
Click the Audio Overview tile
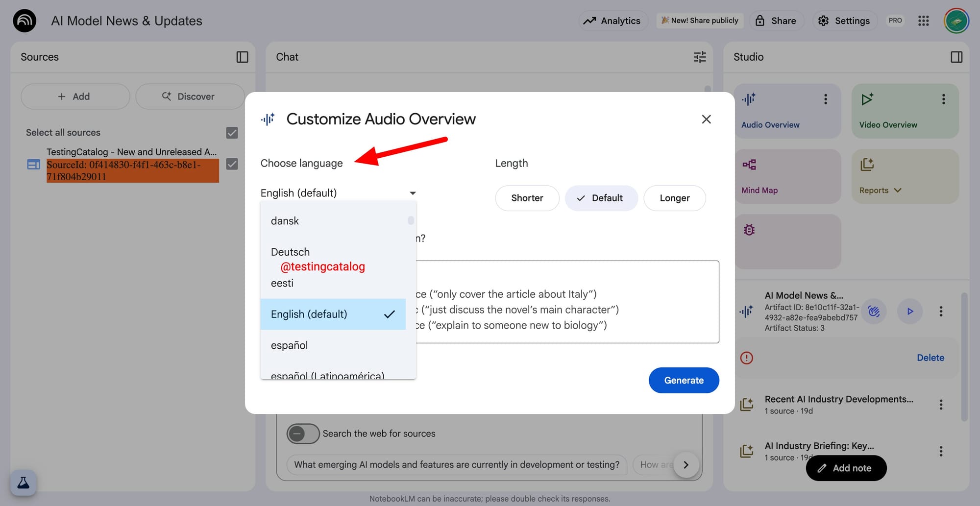tap(787, 111)
